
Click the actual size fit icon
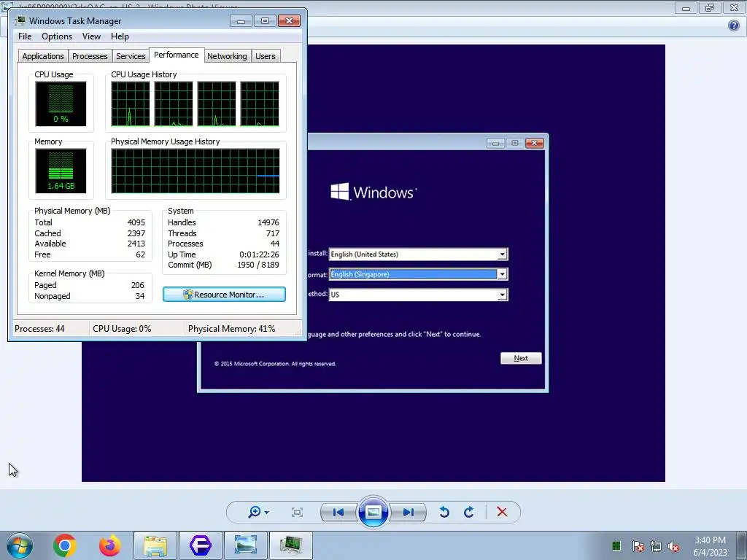[x=297, y=513]
